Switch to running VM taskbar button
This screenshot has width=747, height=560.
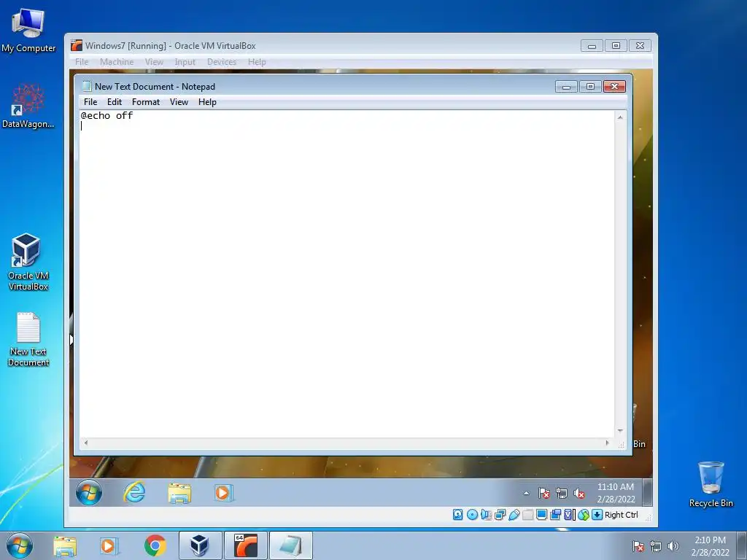pyautogui.click(x=245, y=545)
